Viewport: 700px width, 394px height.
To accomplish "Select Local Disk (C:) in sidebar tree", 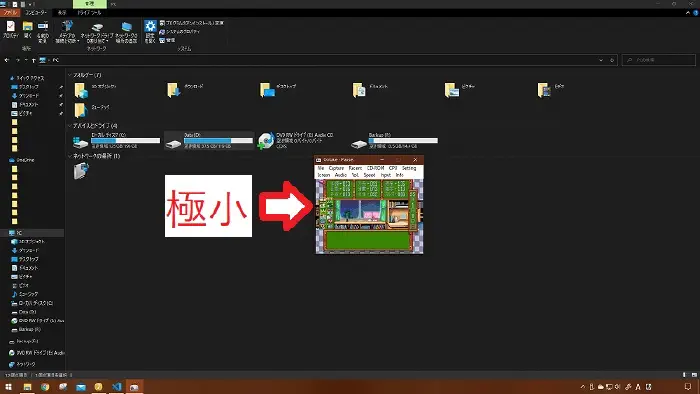I will point(32,303).
